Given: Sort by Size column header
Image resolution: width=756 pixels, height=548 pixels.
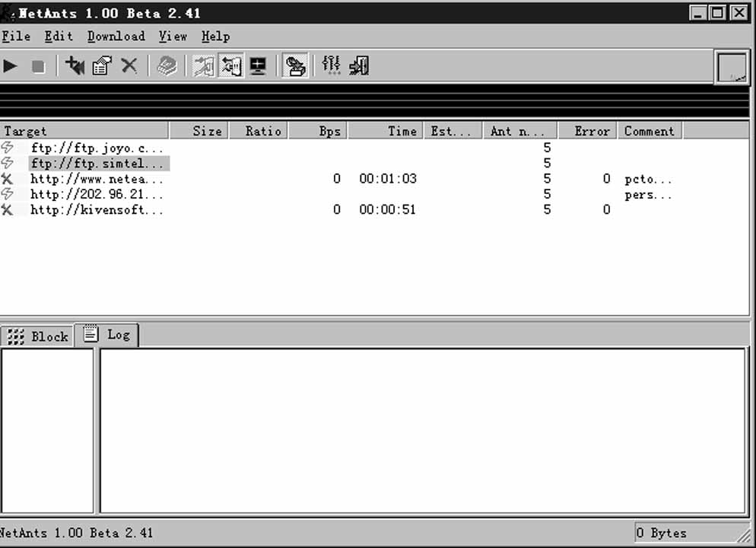Looking at the screenshot, I should (199, 131).
